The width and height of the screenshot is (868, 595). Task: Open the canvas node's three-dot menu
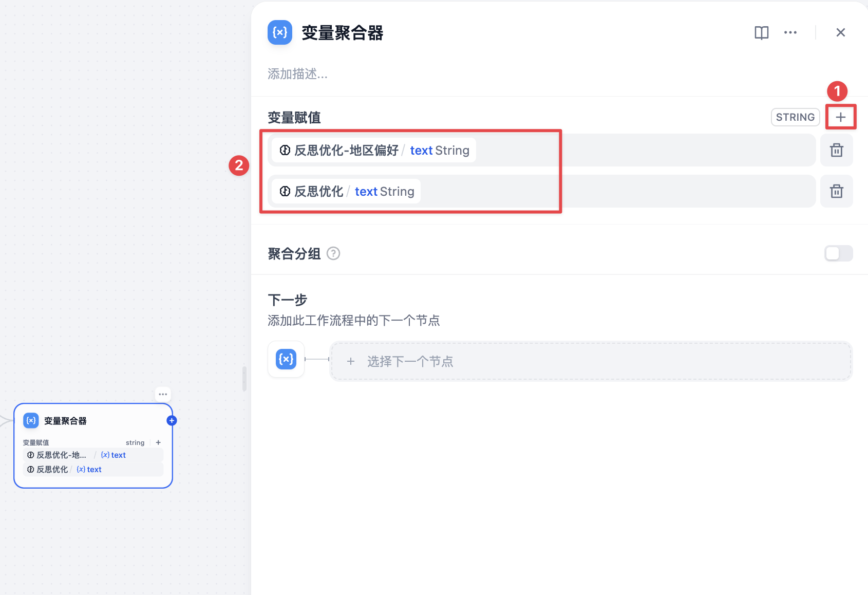pos(163,394)
